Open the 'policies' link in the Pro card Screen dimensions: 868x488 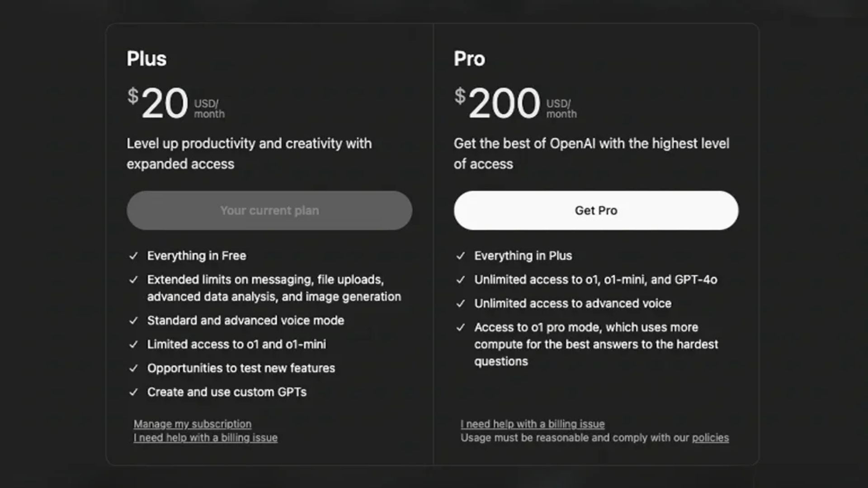tap(710, 437)
